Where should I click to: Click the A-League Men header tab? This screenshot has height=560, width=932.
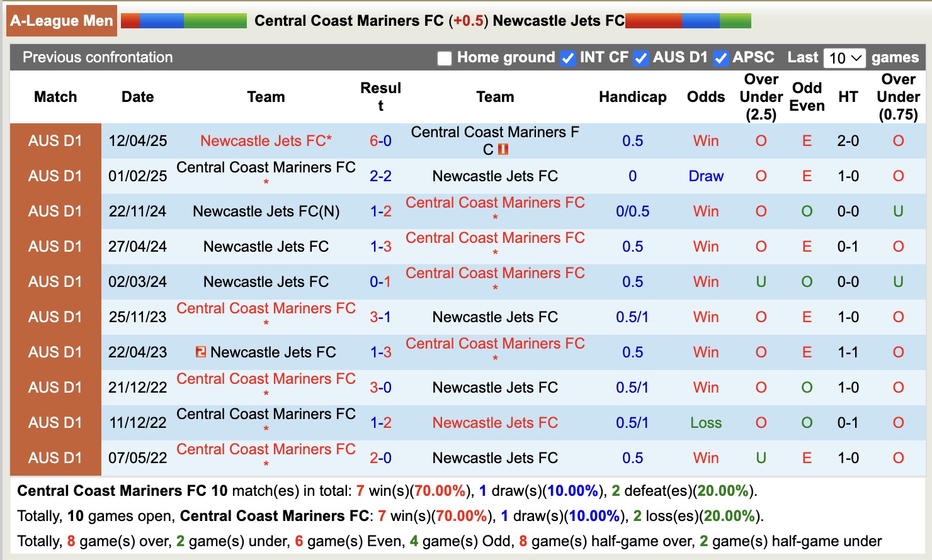point(60,20)
